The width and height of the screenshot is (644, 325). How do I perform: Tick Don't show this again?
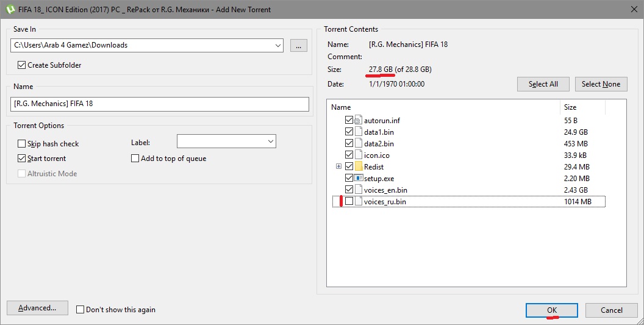[80, 309]
